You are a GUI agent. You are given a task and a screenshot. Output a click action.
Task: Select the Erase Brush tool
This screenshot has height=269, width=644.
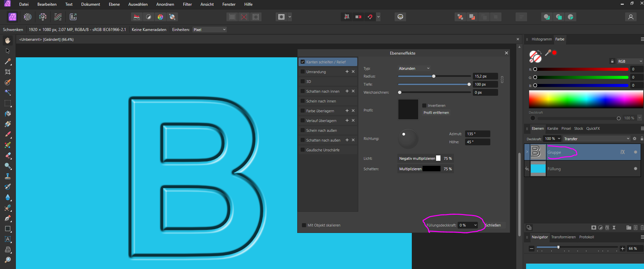point(8,155)
